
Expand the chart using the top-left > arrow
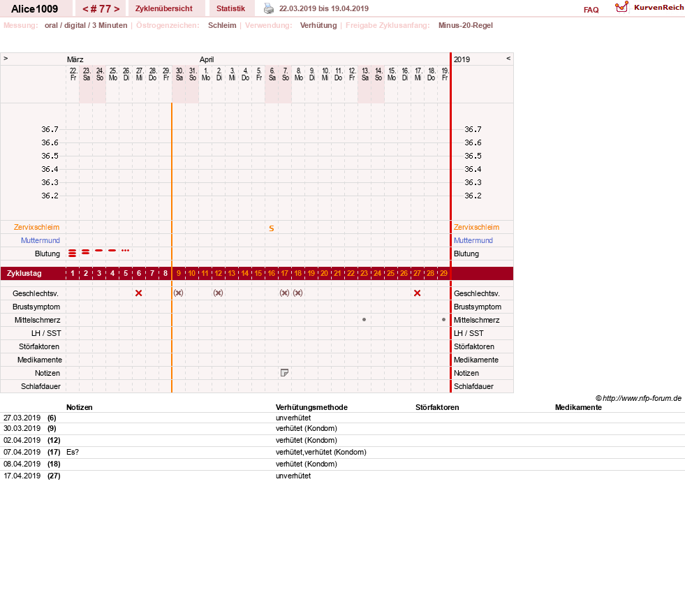[x=6, y=59]
